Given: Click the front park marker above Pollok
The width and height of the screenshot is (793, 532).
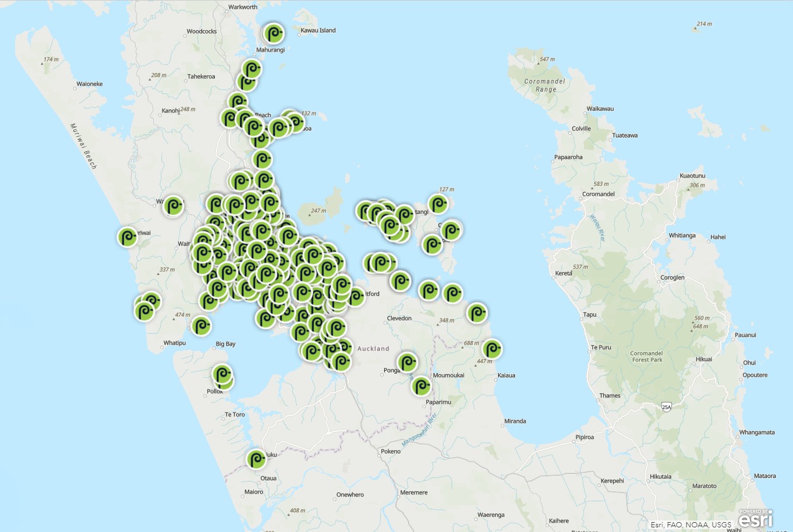Looking at the screenshot, I should coord(222,374).
